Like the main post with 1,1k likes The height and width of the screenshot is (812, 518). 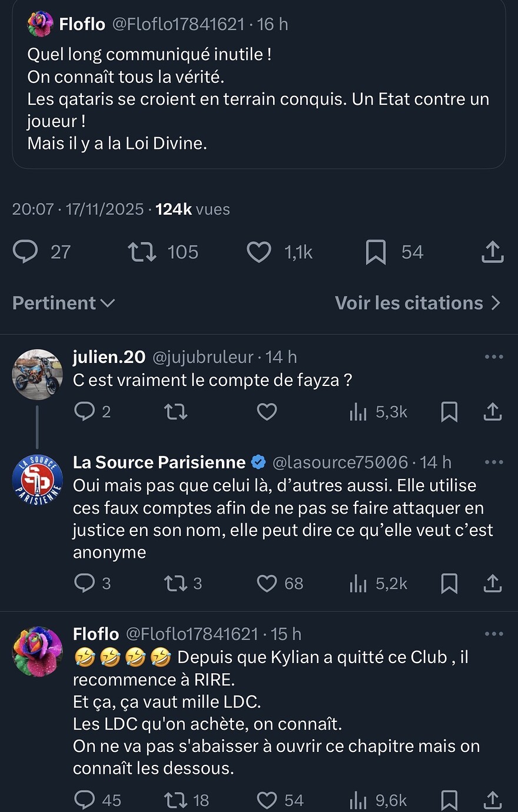259,252
